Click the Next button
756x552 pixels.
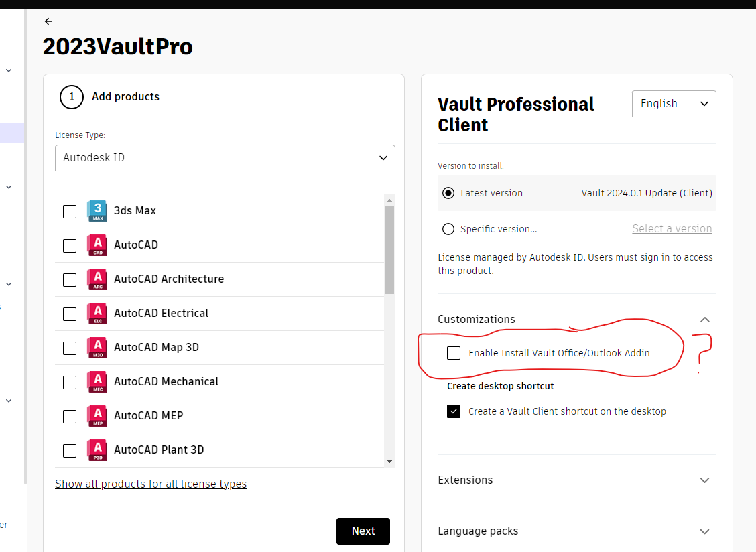coord(363,531)
